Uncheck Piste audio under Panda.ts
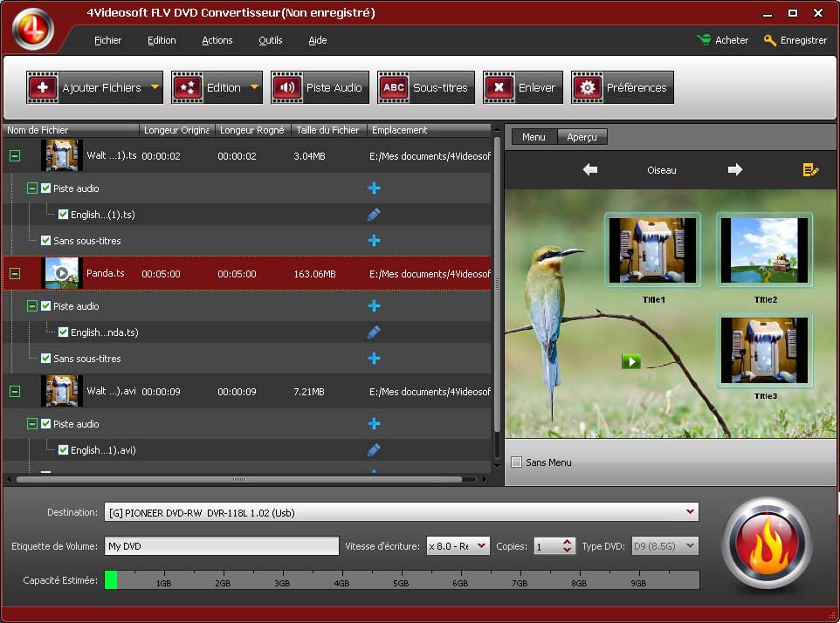The image size is (840, 623). click(x=46, y=306)
